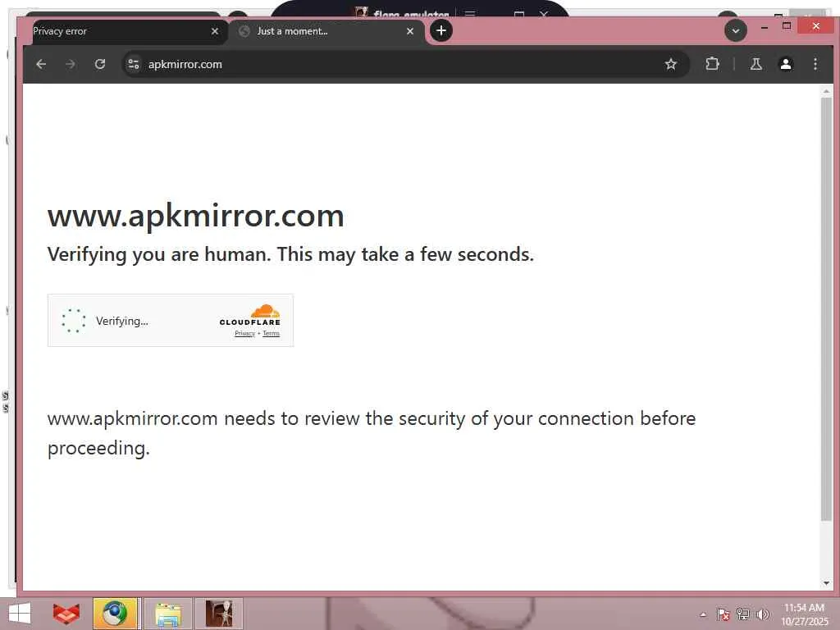Viewport: 840px width, 630px height.
Task: Switch to the Just a moment... tab
Action: [x=326, y=32]
